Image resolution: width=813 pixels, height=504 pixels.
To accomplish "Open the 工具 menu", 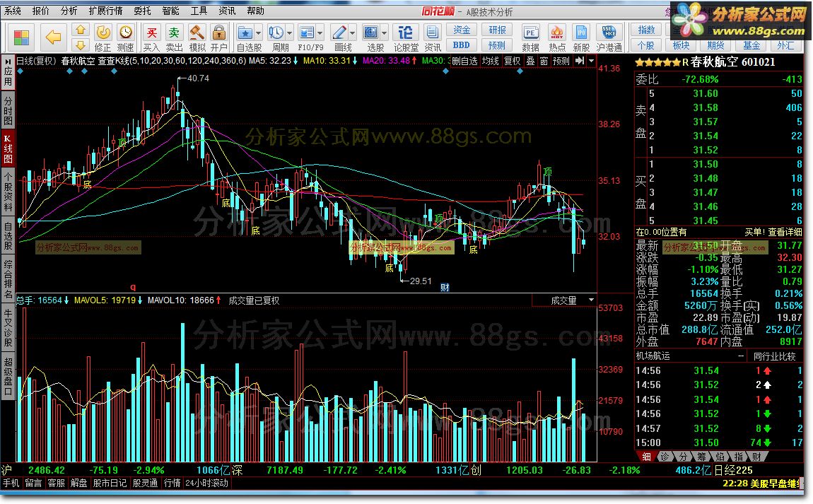I will point(199,11).
